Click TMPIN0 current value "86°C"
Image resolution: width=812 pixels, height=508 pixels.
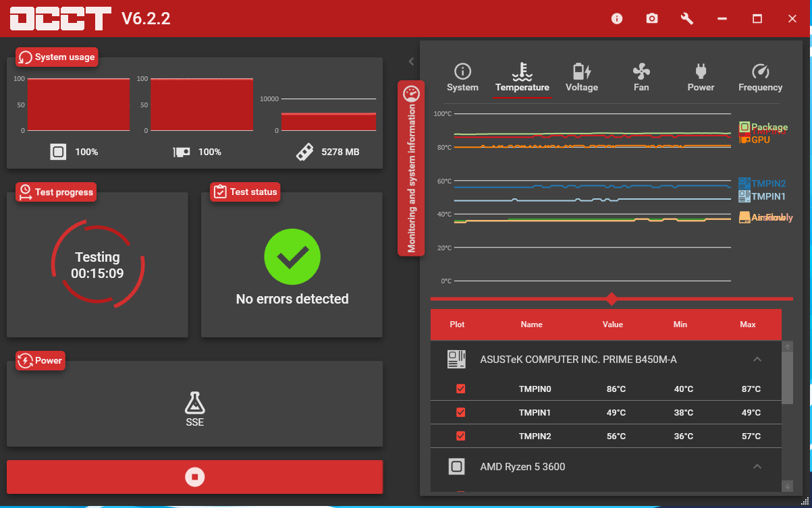tap(616, 389)
